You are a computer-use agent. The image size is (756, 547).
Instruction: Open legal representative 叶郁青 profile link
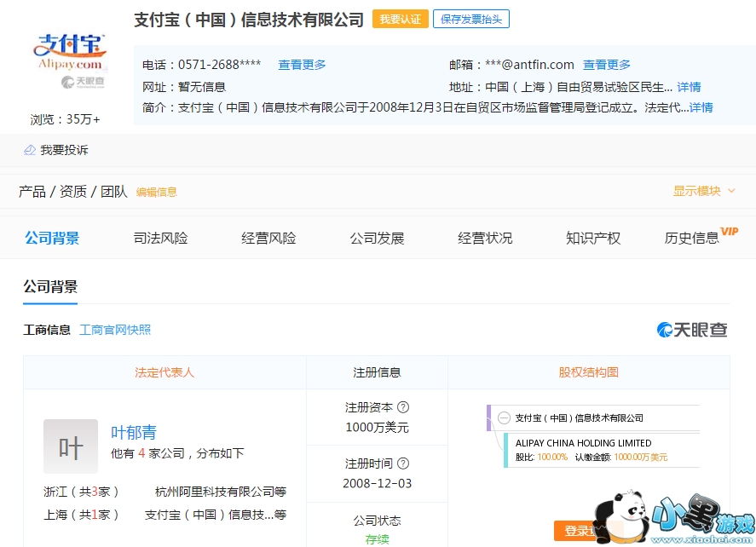click(x=134, y=433)
